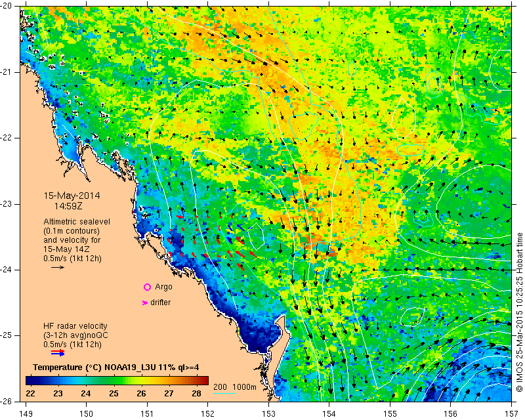Click latitude axis label -26

click(7, 401)
